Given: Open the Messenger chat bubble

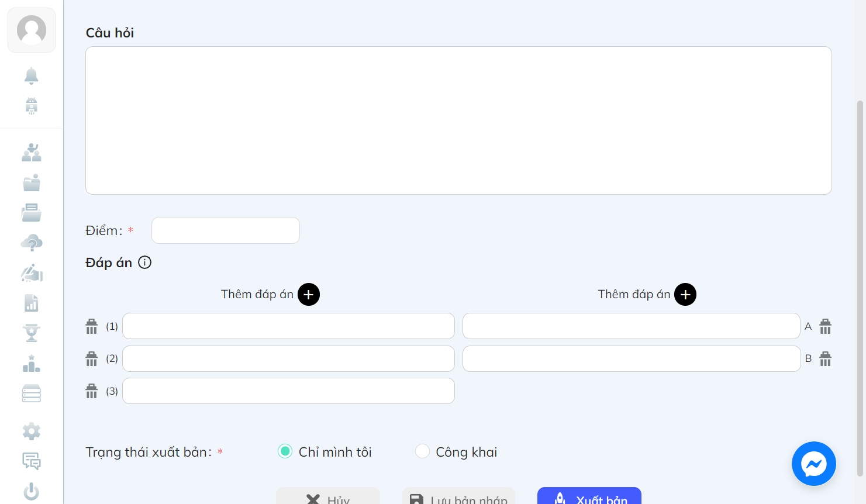Looking at the screenshot, I should 813,464.
